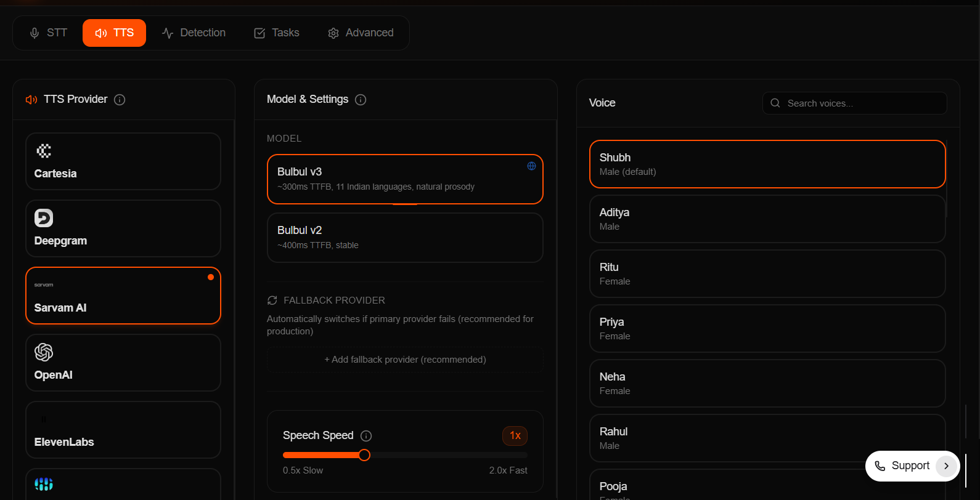980x500 pixels.
Task: Select the Pooja voice
Action: tap(767, 485)
